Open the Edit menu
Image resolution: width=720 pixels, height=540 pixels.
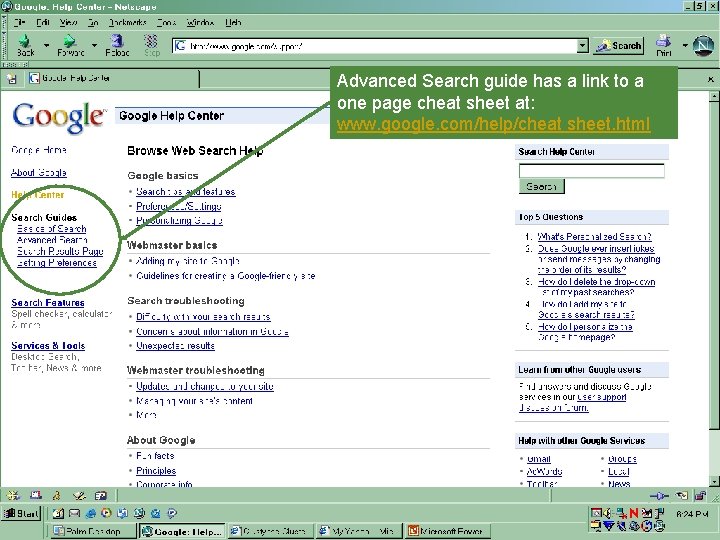43,22
